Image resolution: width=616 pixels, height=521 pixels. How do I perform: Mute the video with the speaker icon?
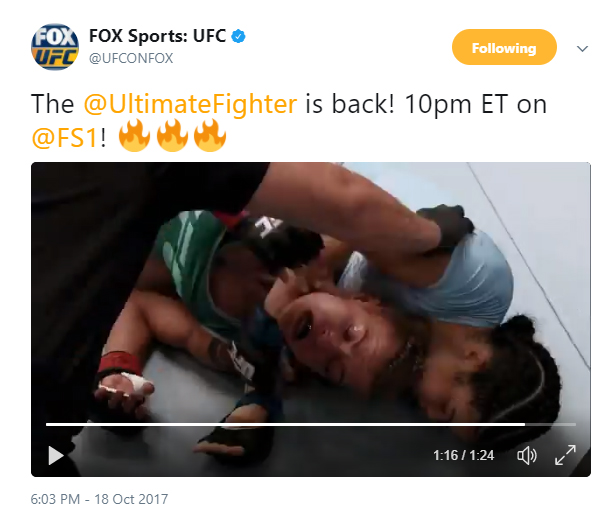(x=526, y=455)
